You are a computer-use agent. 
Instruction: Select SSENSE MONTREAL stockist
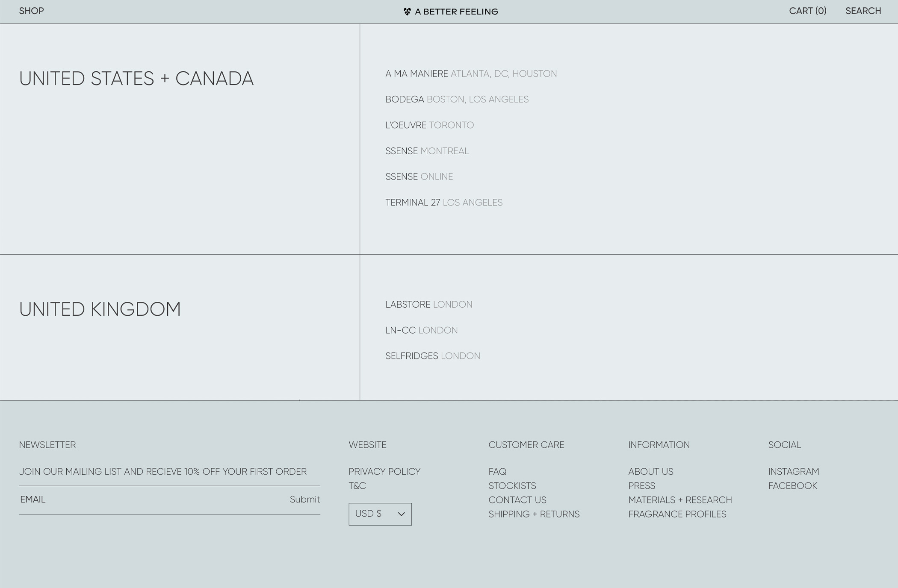pyautogui.click(x=427, y=151)
